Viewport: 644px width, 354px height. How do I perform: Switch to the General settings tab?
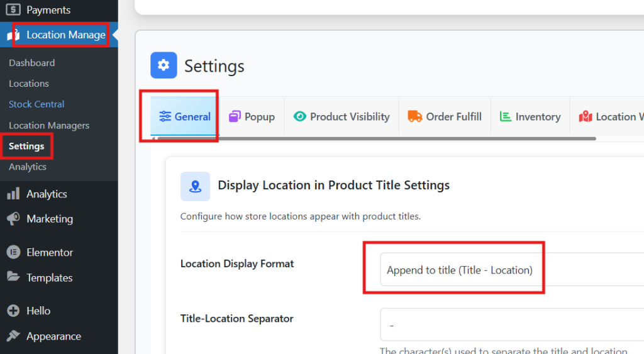[185, 116]
